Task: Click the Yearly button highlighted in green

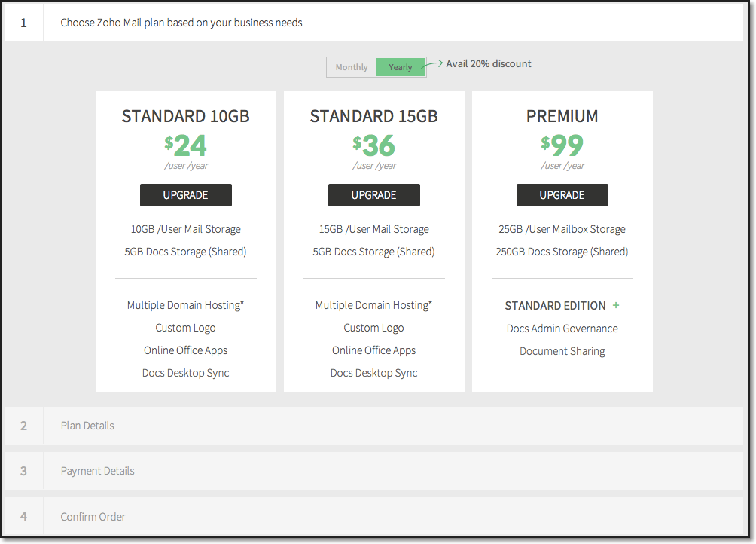Action: [x=401, y=66]
